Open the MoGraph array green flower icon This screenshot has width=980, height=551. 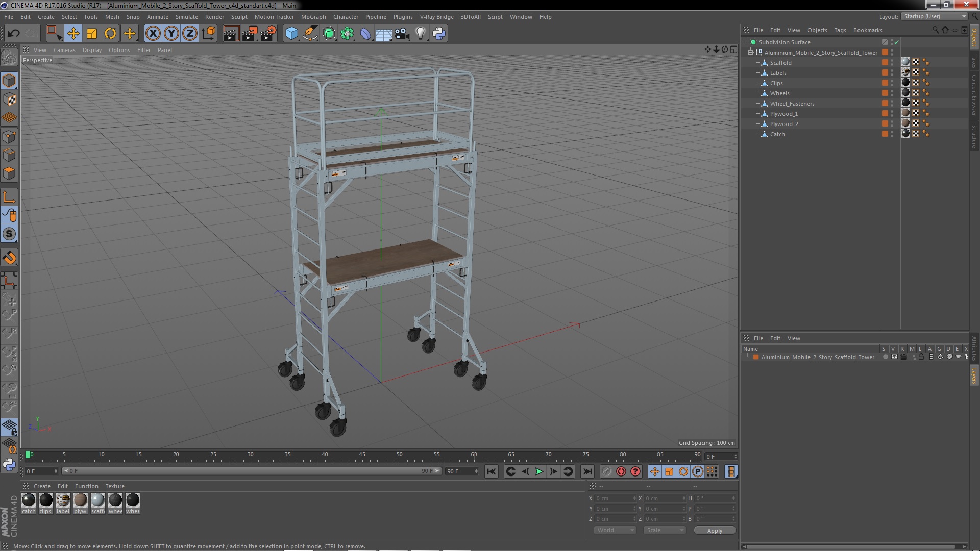coord(347,34)
